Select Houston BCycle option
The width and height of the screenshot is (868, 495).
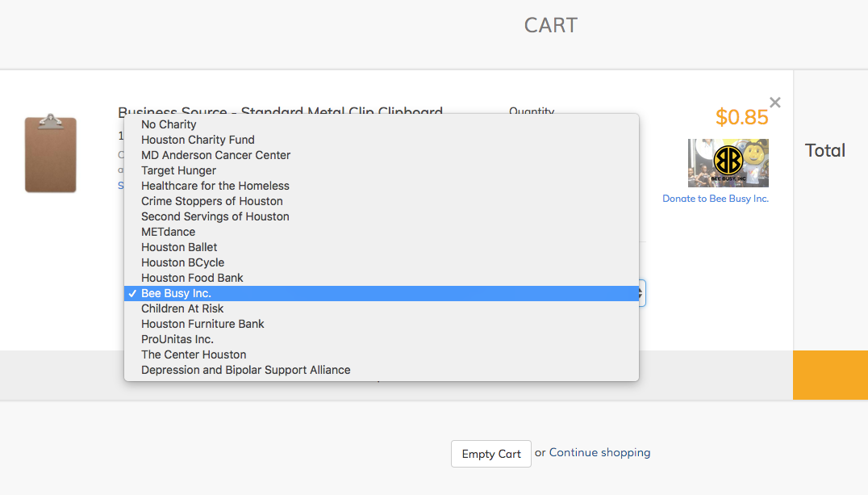[x=382, y=262]
